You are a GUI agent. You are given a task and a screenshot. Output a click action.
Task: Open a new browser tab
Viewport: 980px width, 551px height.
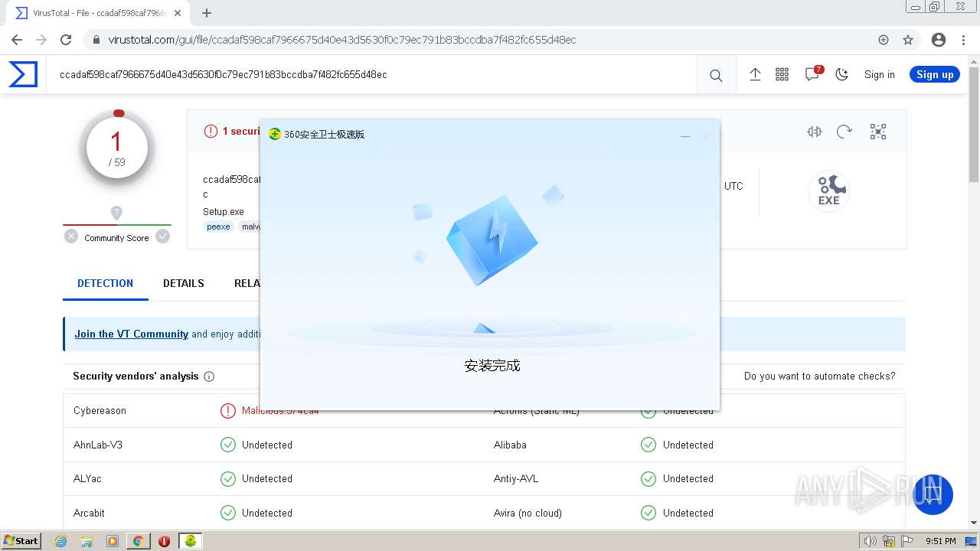tap(207, 13)
